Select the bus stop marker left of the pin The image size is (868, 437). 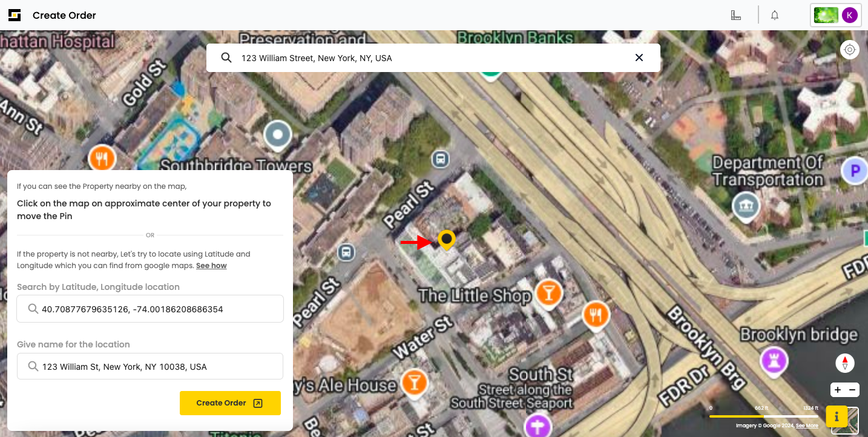click(346, 251)
